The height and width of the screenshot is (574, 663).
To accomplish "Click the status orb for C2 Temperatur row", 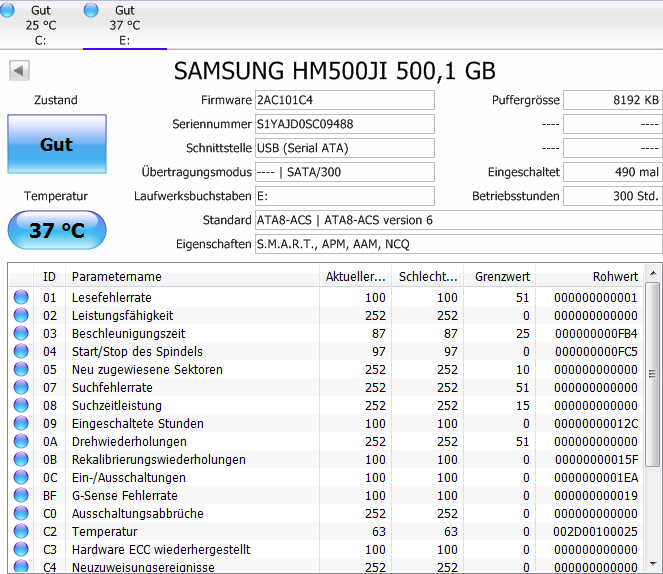I will tap(21, 531).
